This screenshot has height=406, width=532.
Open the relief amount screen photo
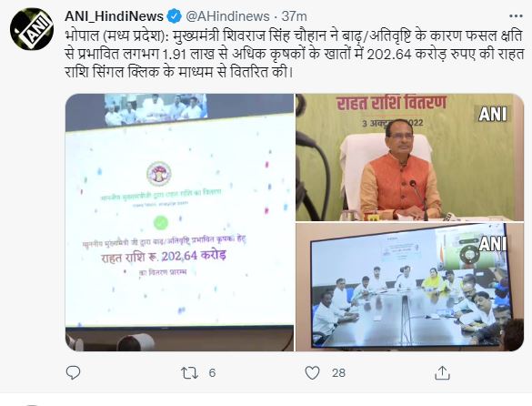pyautogui.click(x=179, y=222)
